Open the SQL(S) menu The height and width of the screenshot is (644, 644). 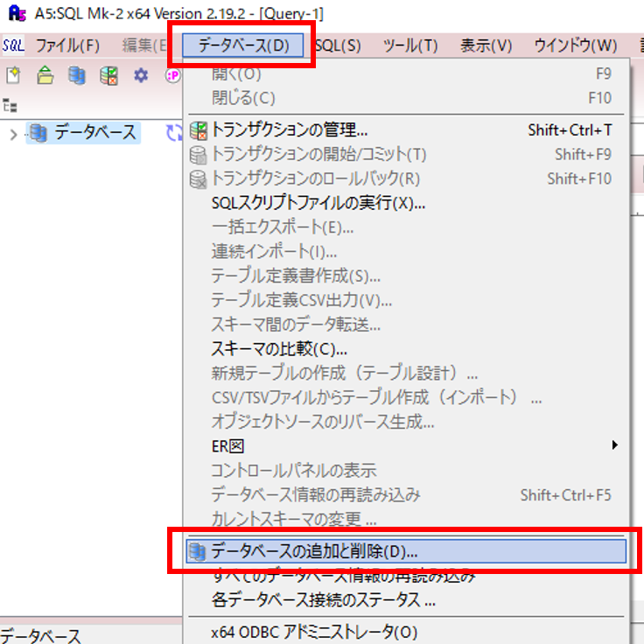point(338,45)
